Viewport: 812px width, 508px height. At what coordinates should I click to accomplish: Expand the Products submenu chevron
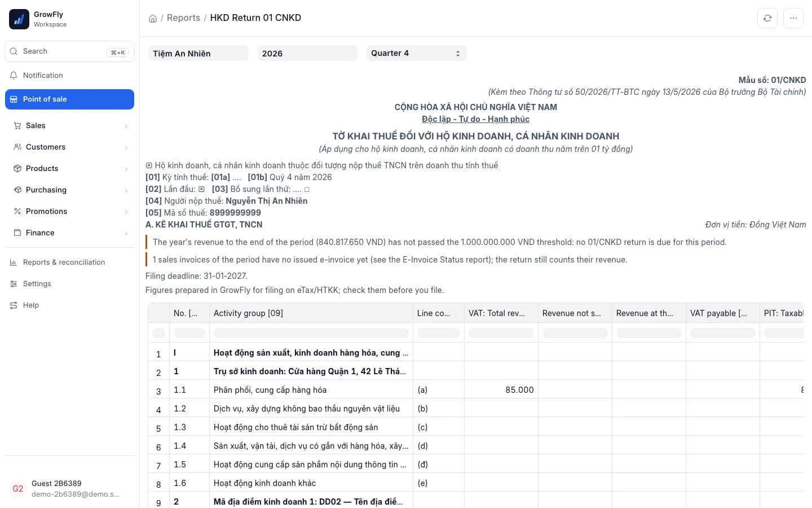coord(126,169)
